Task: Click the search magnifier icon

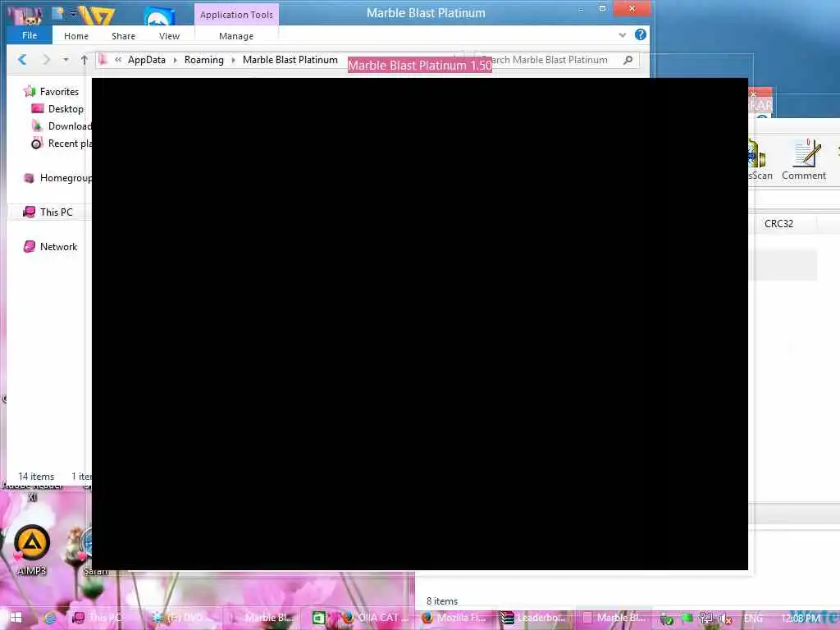Action: click(x=628, y=60)
